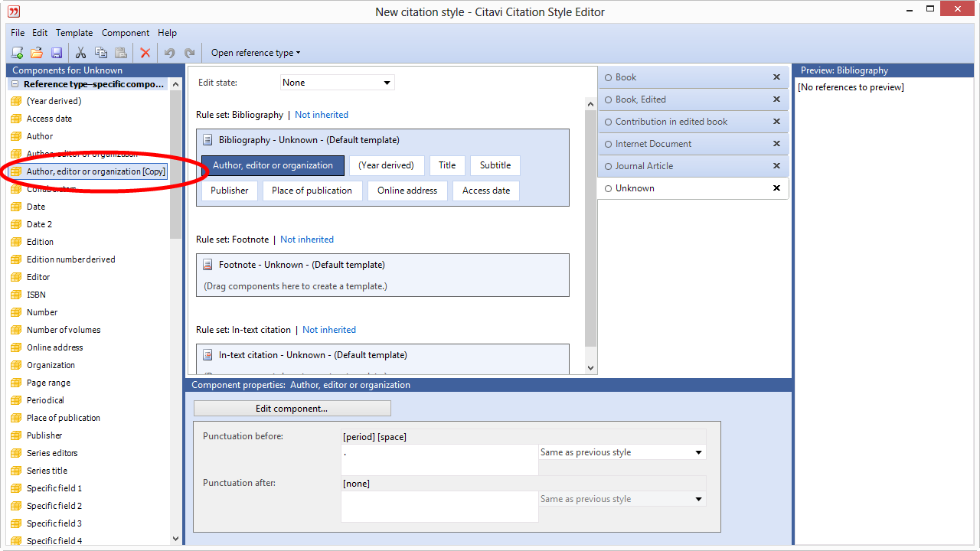Collapse Reference type-specific components group
980x551 pixels.
click(x=15, y=84)
